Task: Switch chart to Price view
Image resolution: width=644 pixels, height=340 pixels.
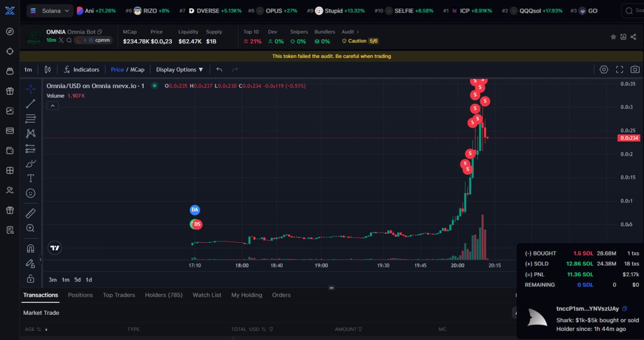Action: click(117, 69)
